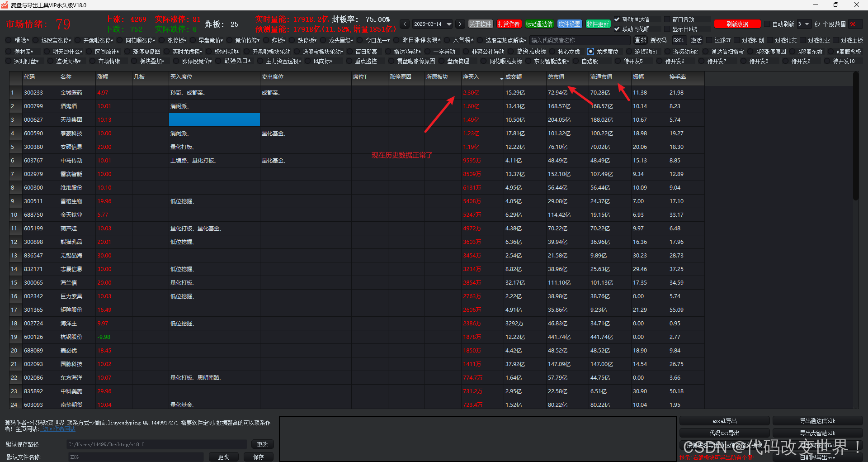Image resolution: width=868 pixels, height=462 pixels.
Task: Sort by the 买入席位 column header
Action: [x=214, y=77]
